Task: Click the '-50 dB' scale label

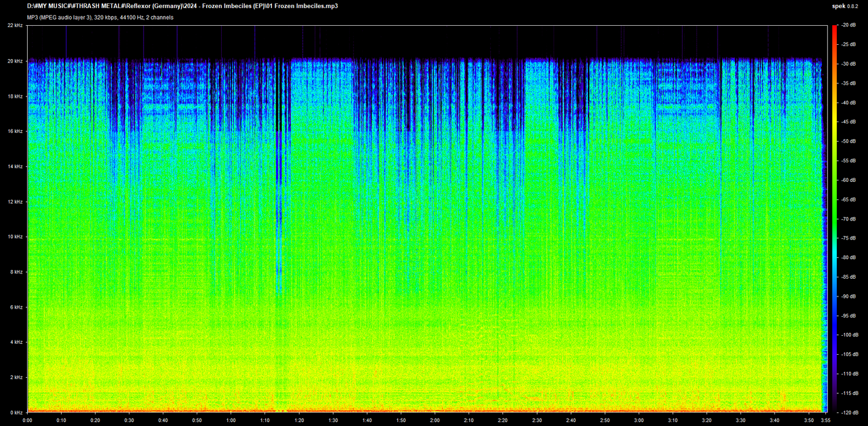Action: coord(848,141)
